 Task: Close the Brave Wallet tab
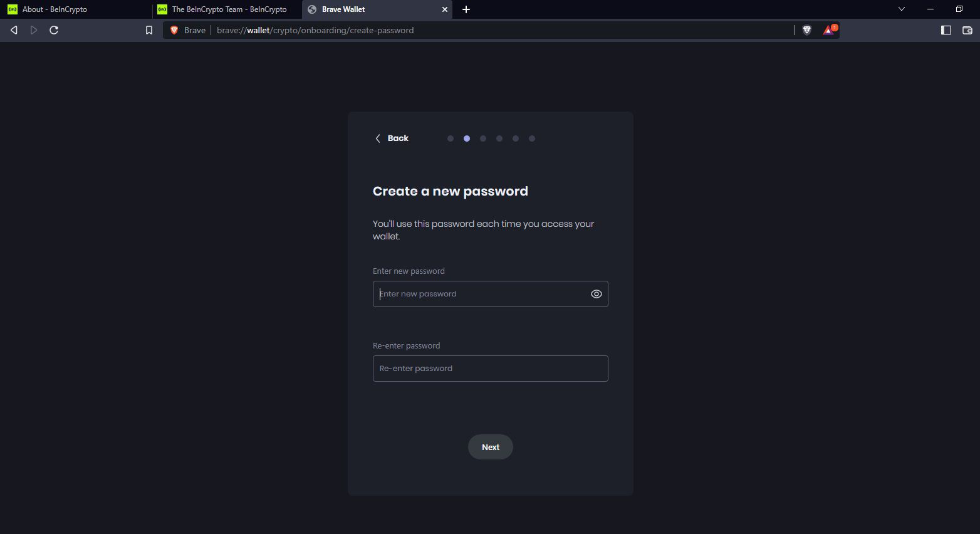coord(445,9)
